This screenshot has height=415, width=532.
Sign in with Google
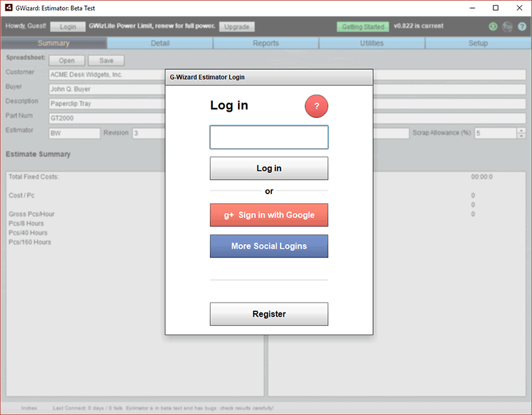(269, 215)
